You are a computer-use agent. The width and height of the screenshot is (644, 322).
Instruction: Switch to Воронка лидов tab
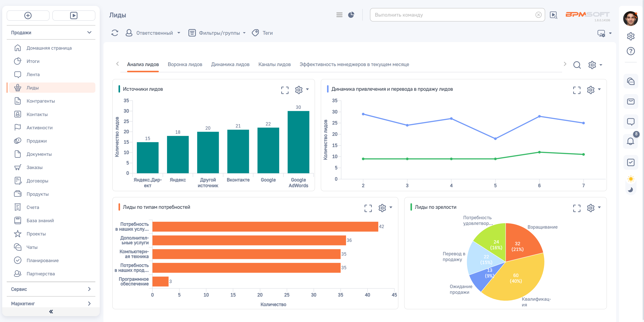coord(185,64)
